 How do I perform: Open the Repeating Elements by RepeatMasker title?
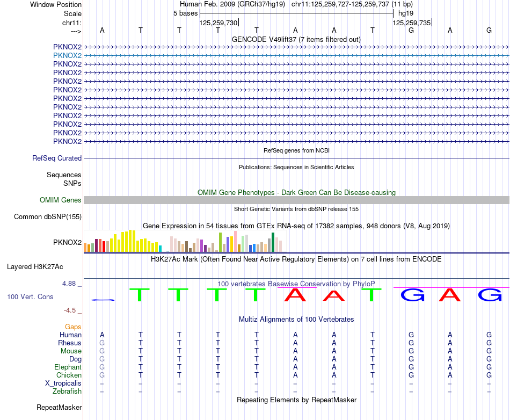click(296, 400)
